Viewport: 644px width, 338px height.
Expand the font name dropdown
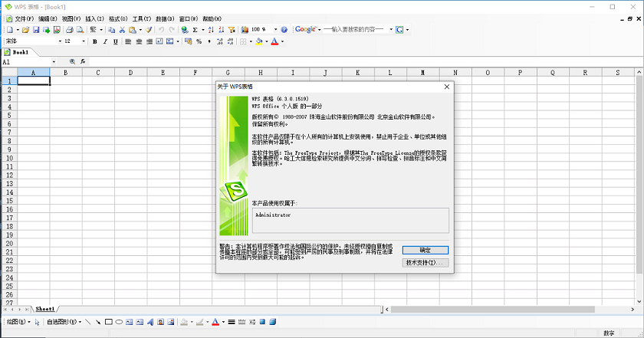click(60, 41)
